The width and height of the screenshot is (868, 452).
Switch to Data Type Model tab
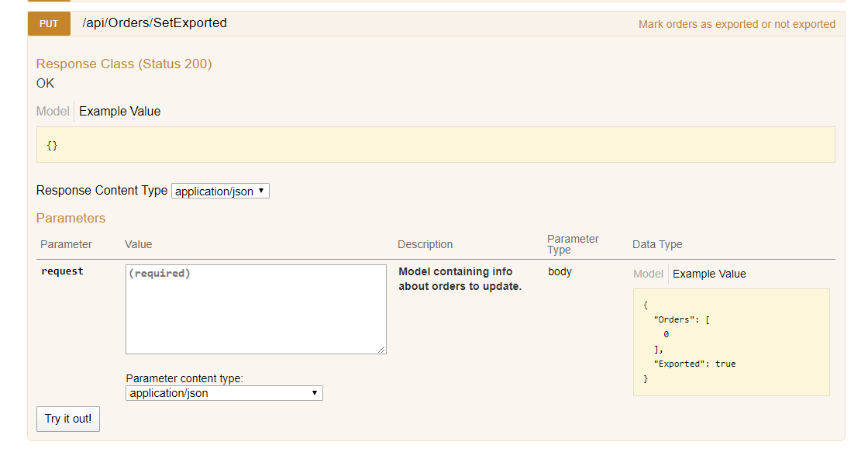(x=648, y=274)
